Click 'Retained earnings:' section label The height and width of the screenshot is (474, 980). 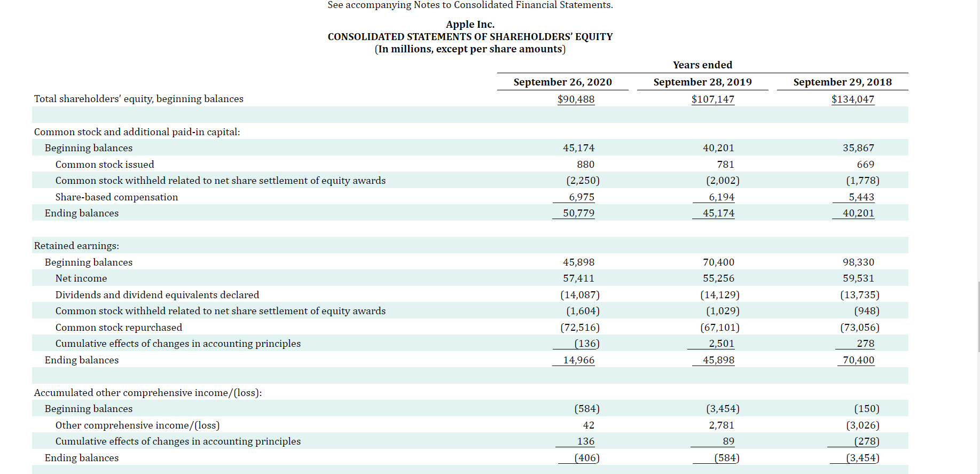tap(76, 246)
